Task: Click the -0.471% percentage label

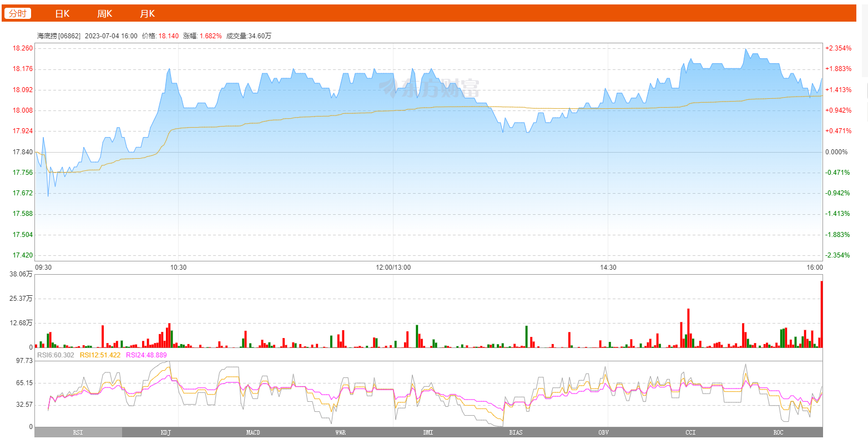Action: tap(838, 173)
